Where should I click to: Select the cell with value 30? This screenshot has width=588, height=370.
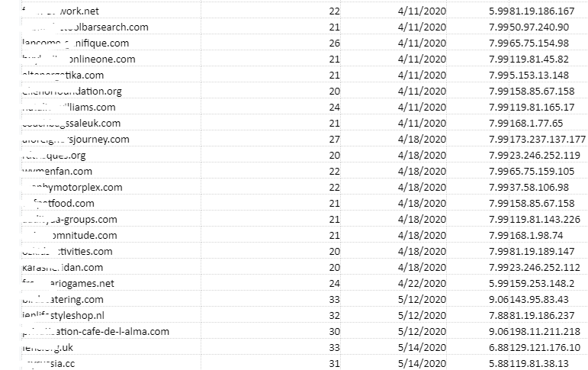pyautogui.click(x=334, y=332)
